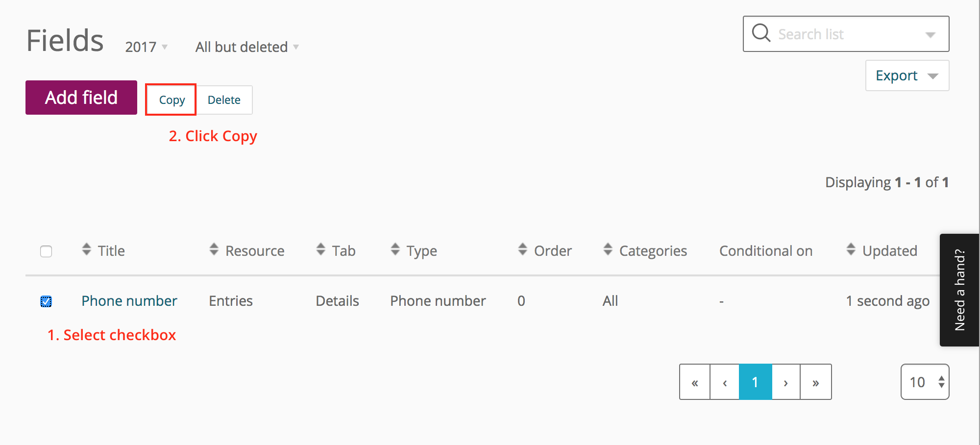
Task: Sort the list by Title column
Action: coord(87,249)
